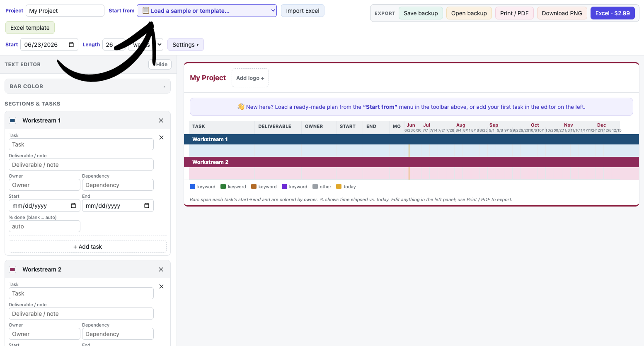Click the Dec month label in timeline
This screenshot has height=346, width=644.
(602, 125)
